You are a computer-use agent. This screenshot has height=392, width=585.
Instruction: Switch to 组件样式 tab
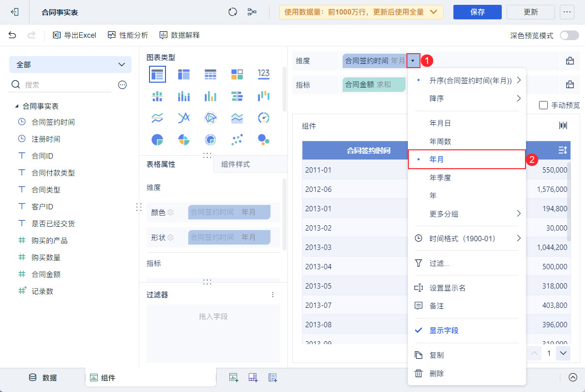pos(236,164)
